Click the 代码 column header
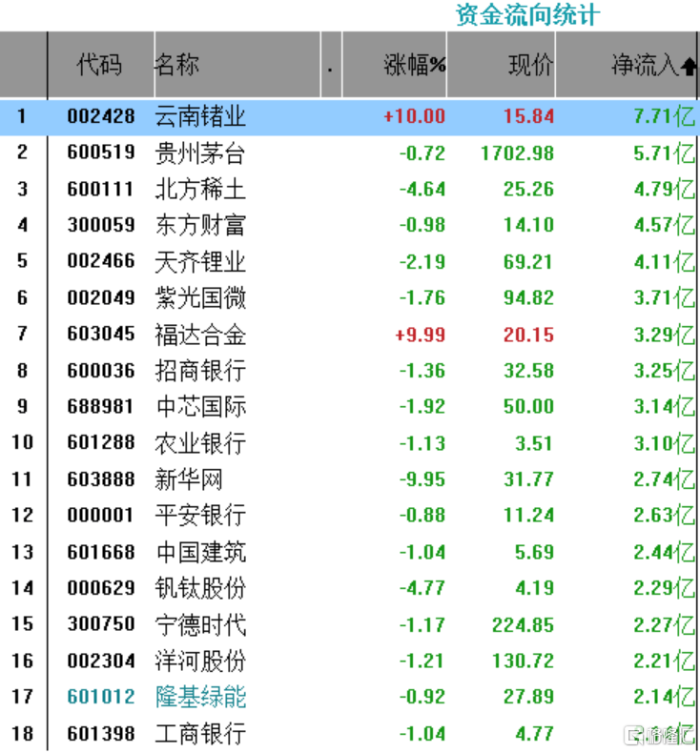Screen dimensions: 700x753 click(100, 65)
